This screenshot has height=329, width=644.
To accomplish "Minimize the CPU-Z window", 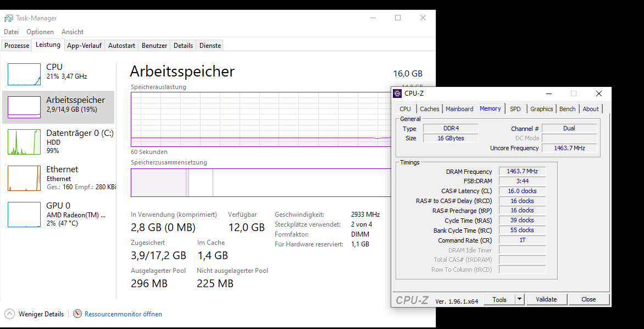I will pos(549,94).
